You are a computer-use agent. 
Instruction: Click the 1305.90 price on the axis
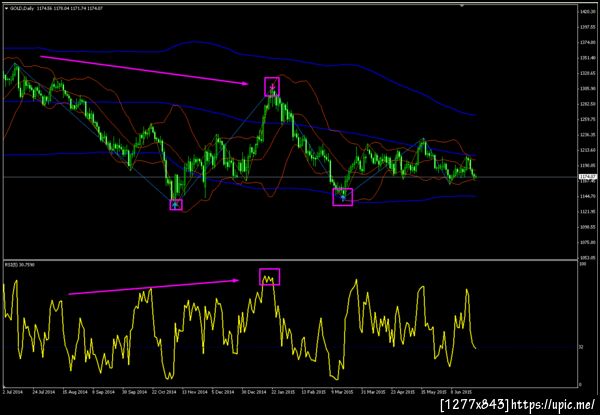tap(586, 88)
